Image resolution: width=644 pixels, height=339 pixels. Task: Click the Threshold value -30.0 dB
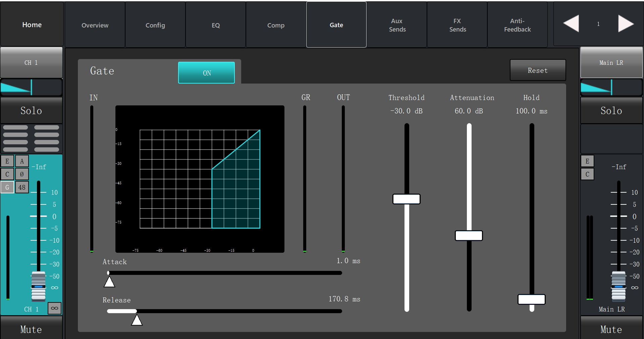[407, 111]
